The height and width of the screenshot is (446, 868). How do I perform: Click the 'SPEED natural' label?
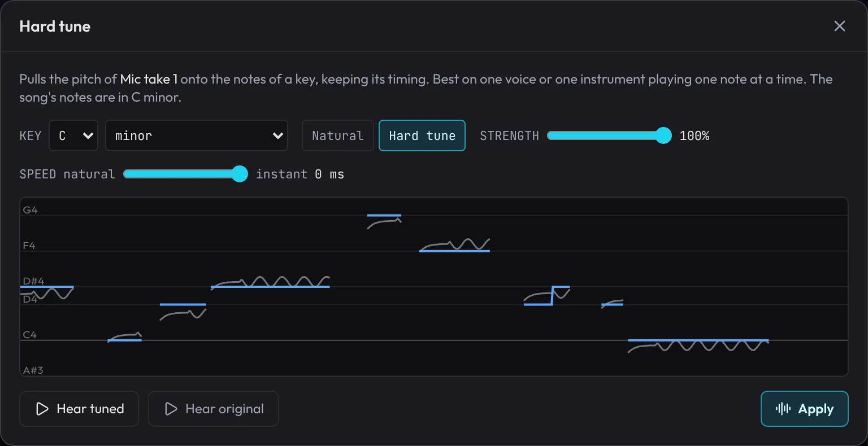(x=67, y=174)
